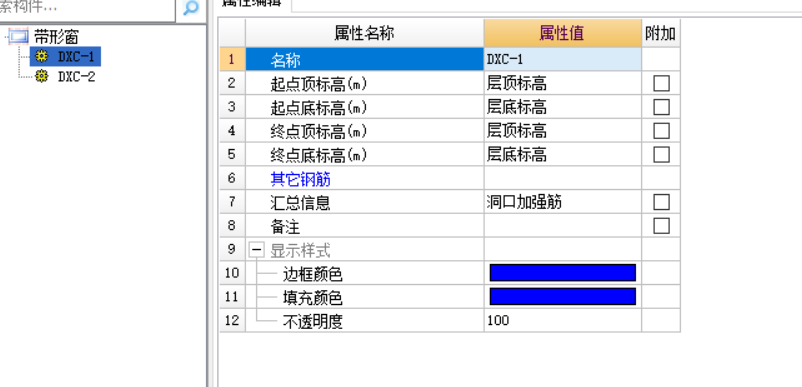
Task: Click row number 12 header
Action: pos(232,321)
